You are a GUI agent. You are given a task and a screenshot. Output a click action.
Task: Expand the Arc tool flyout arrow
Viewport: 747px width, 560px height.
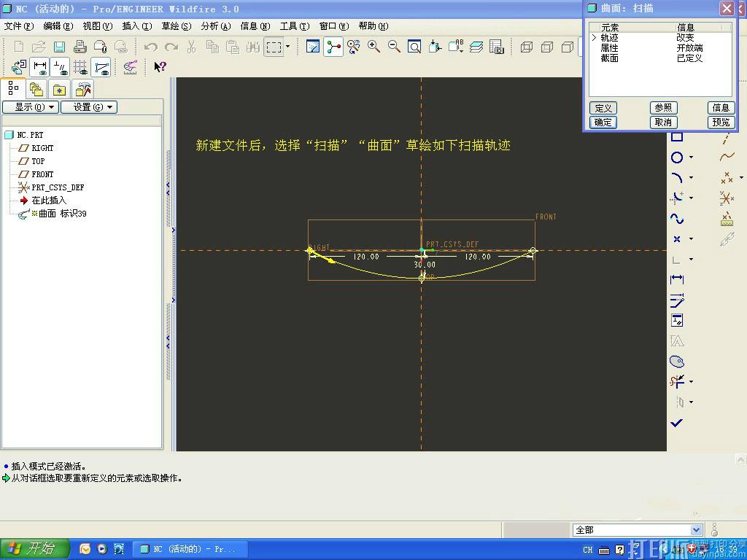pos(692,178)
